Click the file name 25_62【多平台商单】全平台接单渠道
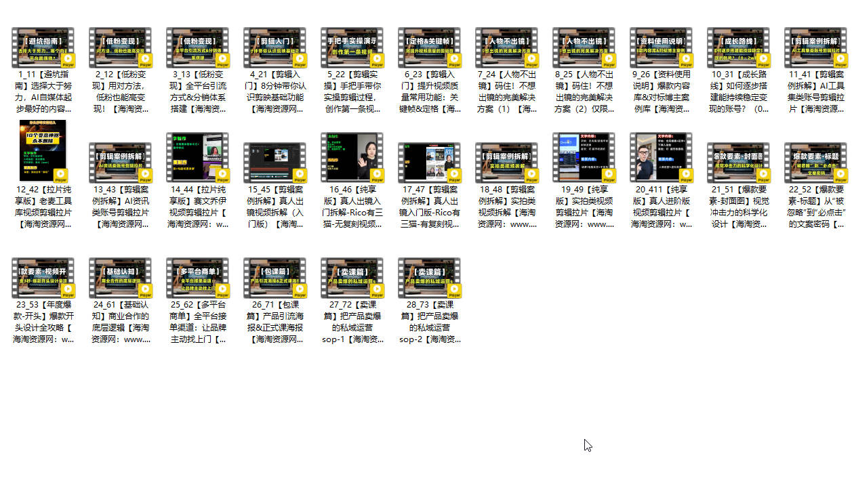This screenshot has width=854, height=504. (198, 322)
